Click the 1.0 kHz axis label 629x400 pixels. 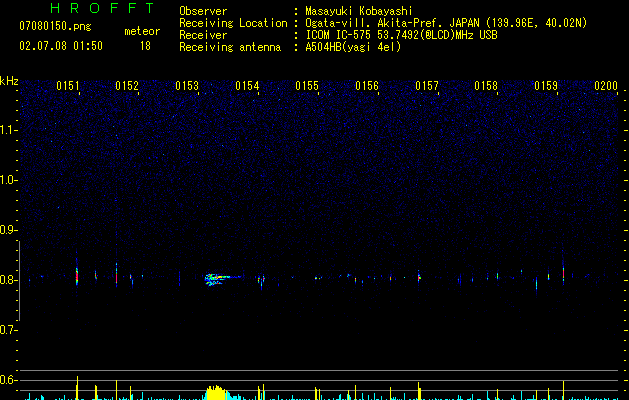(x=8, y=180)
